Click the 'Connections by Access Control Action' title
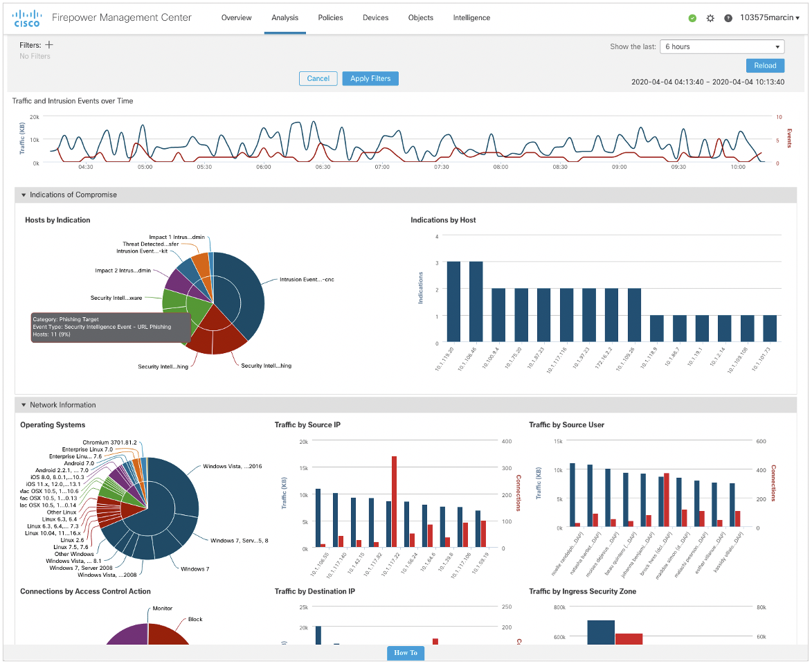The height and width of the screenshot is (664, 812). click(x=85, y=591)
